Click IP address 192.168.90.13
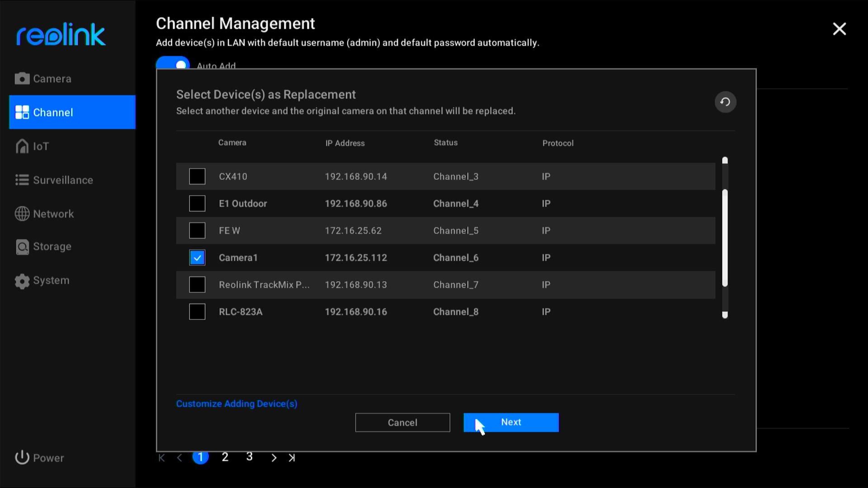This screenshot has height=488, width=868. [x=356, y=285]
